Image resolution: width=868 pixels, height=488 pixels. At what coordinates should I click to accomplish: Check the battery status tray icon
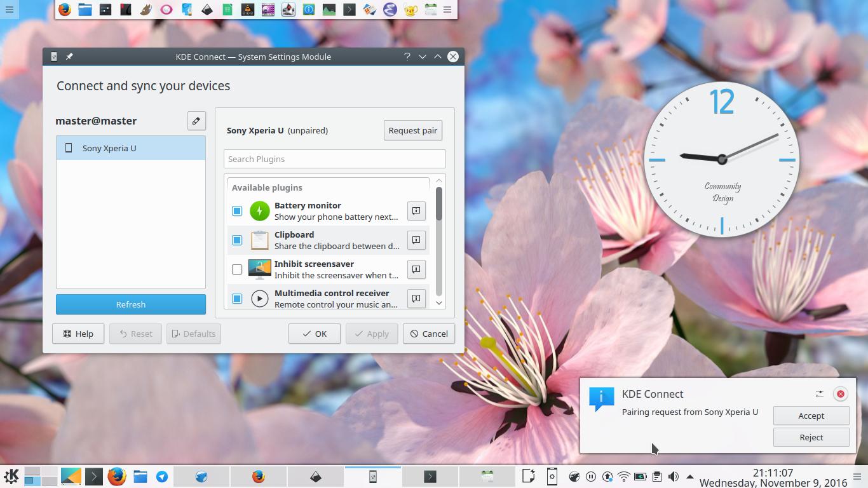coord(641,476)
